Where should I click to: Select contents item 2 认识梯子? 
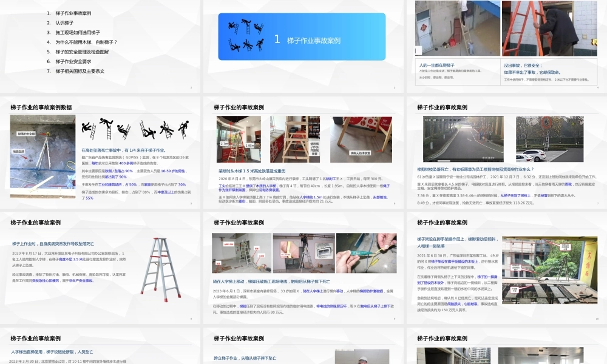[x=64, y=23]
